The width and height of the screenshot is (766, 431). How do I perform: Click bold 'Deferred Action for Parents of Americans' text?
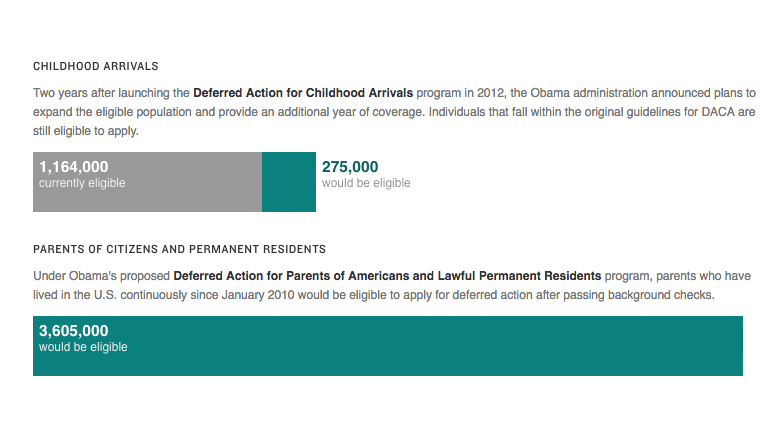coord(291,275)
